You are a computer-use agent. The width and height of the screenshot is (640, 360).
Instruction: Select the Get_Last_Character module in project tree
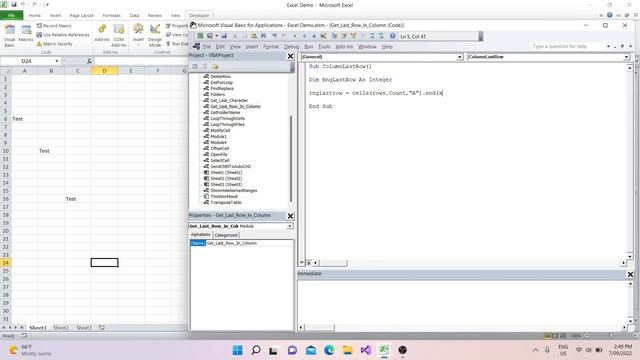point(229,100)
